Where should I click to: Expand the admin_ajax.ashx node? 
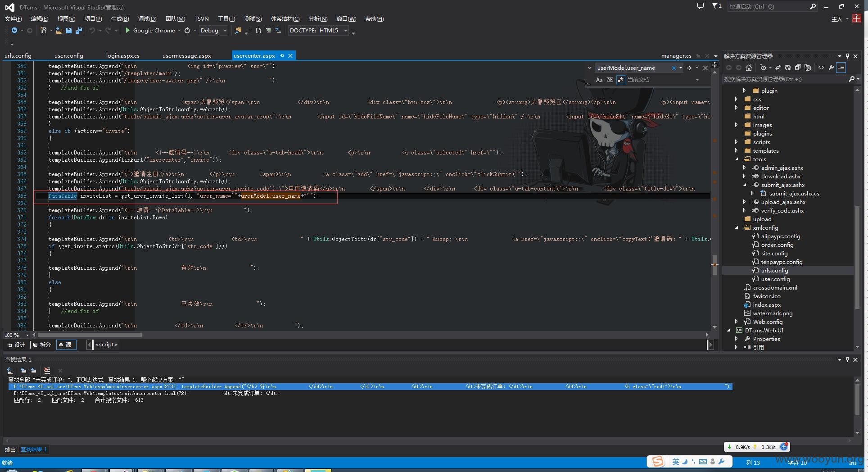(x=745, y=168)
